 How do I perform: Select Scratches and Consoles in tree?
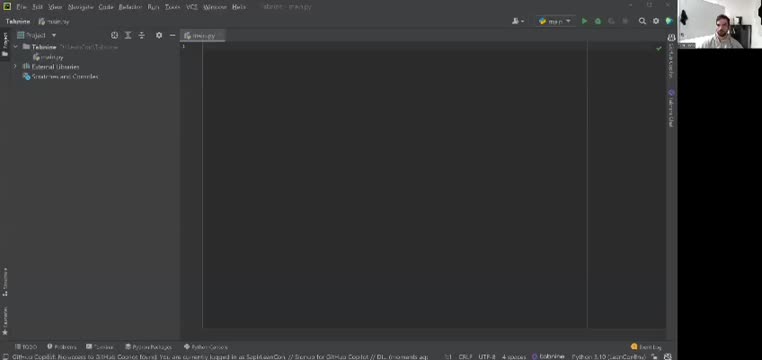click(x=60, y=76)
